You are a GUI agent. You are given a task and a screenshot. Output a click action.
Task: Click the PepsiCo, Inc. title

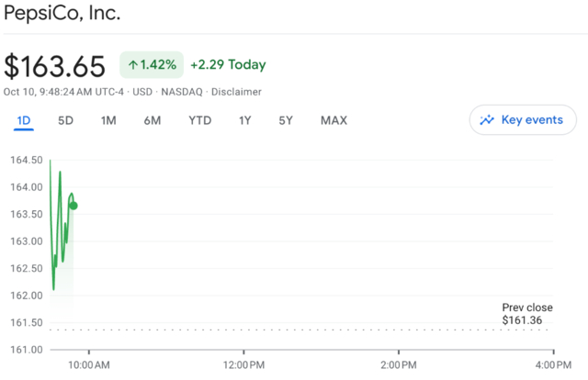click(x=62, y=15)
